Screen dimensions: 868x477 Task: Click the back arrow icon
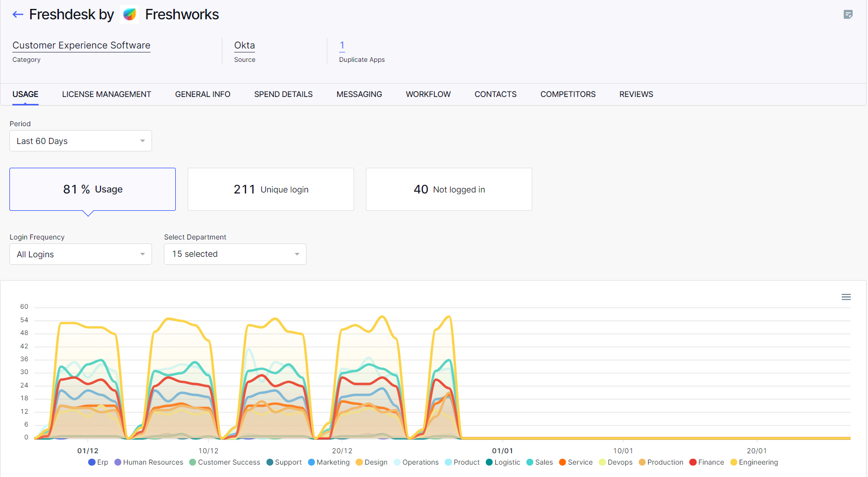pos(18,14)
